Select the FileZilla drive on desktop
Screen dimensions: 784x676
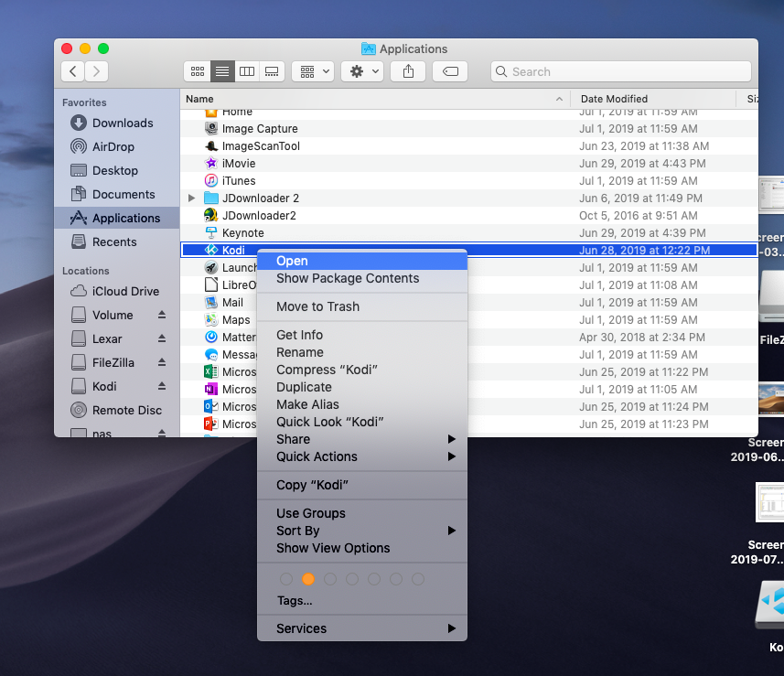pos(771,296)
